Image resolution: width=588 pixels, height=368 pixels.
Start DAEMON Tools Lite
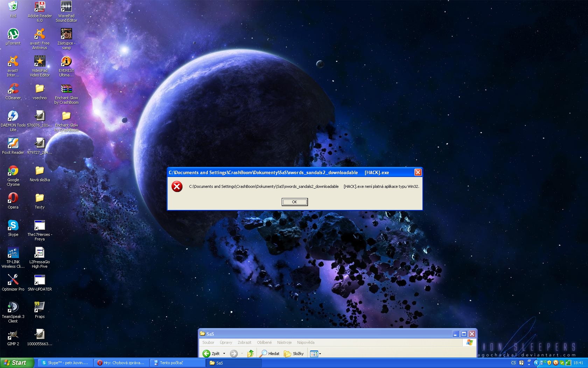point(13,116)
